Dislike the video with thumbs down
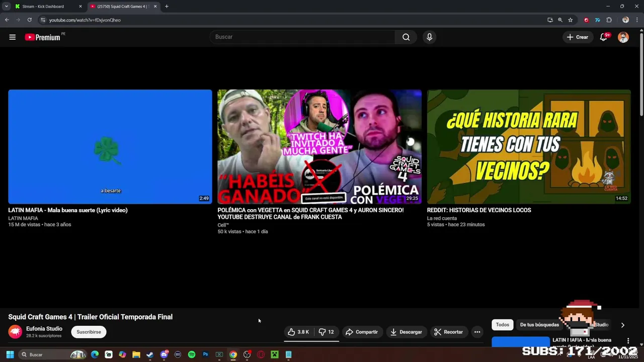Viewport: 644px width, 362px height. click(x=327, y=332)
